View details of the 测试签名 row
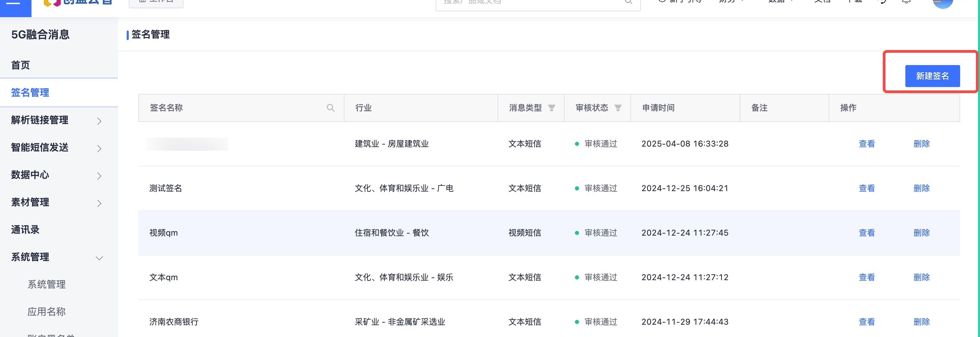 click(x=866, y=188)
